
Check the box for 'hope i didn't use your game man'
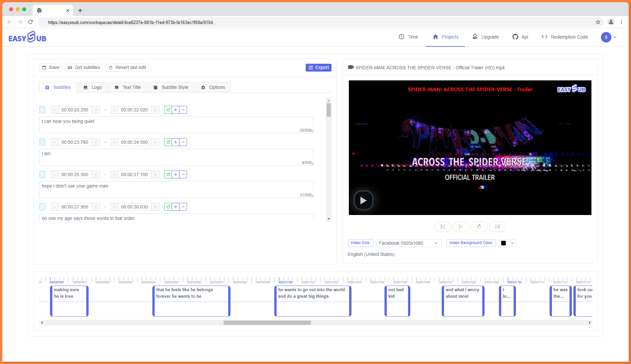coord(42,174)
